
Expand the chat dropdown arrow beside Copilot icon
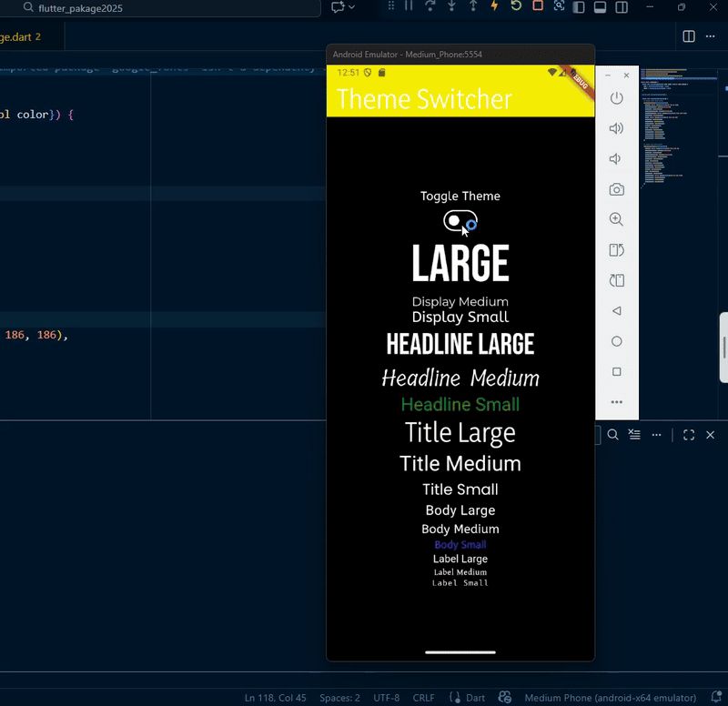tap(351, 7)
